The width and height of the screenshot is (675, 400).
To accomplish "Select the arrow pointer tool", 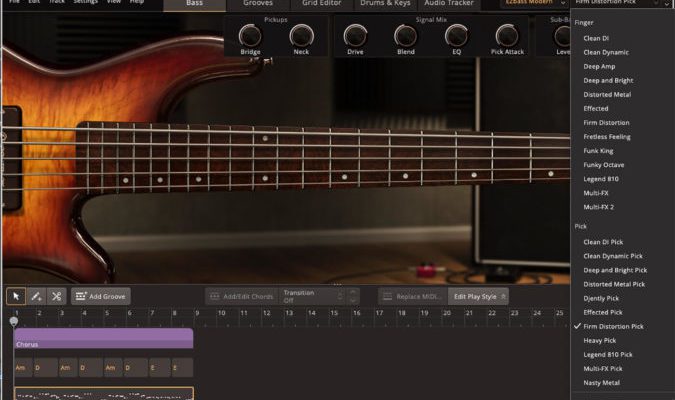I will pyautogui.click(x=16, y=296).
